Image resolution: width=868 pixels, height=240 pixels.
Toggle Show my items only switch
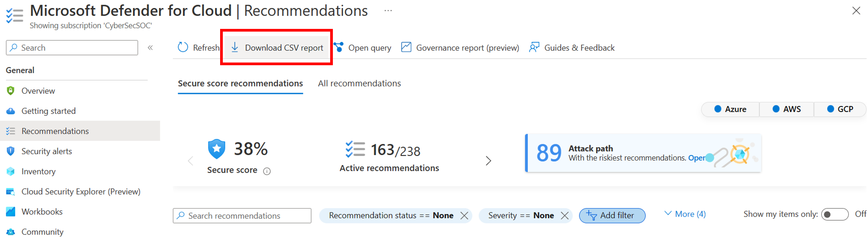tap(835, 214)
